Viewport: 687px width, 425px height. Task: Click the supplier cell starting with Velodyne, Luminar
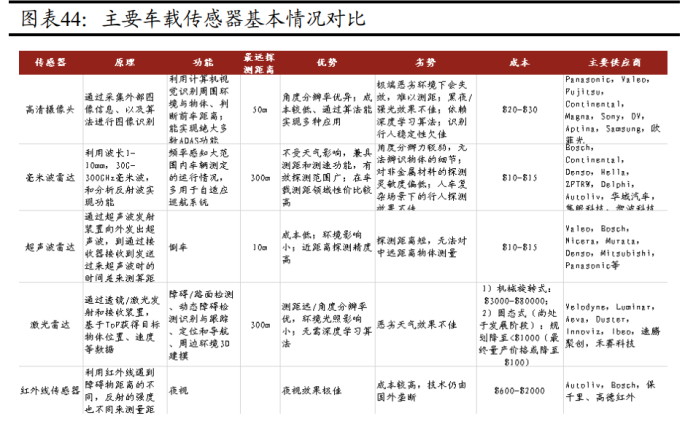[x=613, y=325]
